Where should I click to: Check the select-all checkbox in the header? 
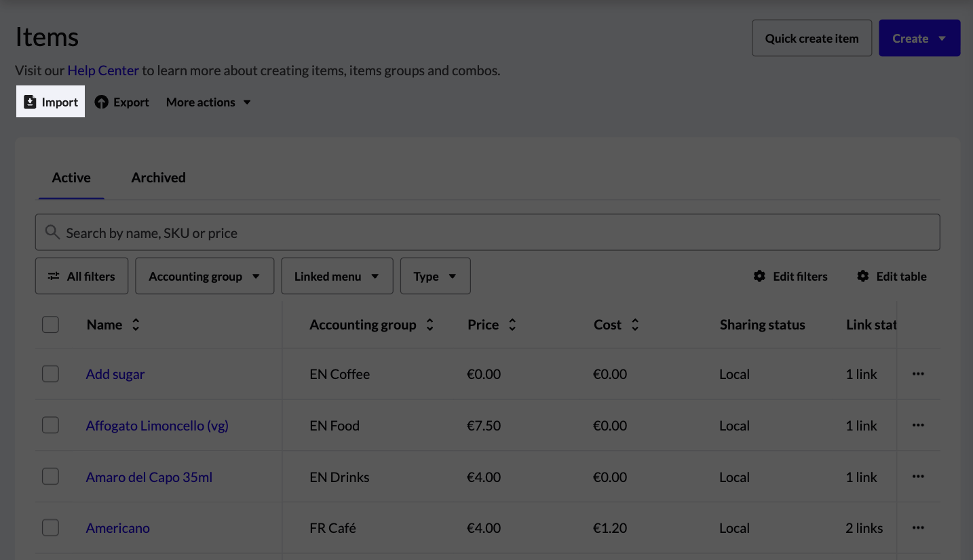50,324
